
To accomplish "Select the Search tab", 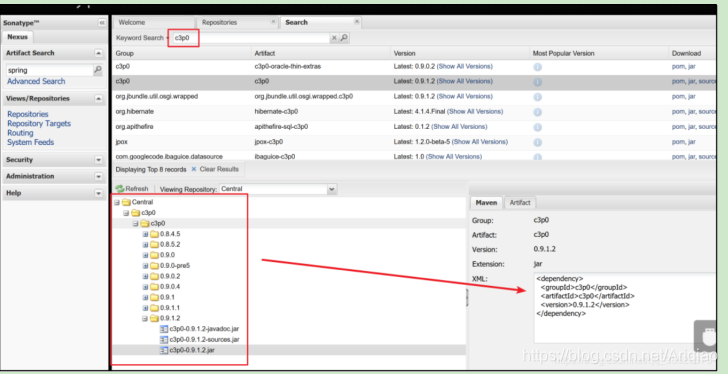I will 320,22.
